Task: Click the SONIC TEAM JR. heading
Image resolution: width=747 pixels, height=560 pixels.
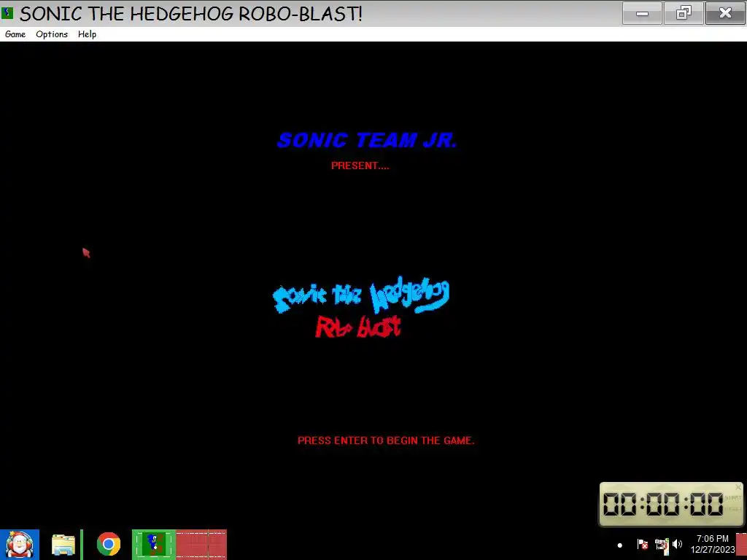Action: (367, 141)
